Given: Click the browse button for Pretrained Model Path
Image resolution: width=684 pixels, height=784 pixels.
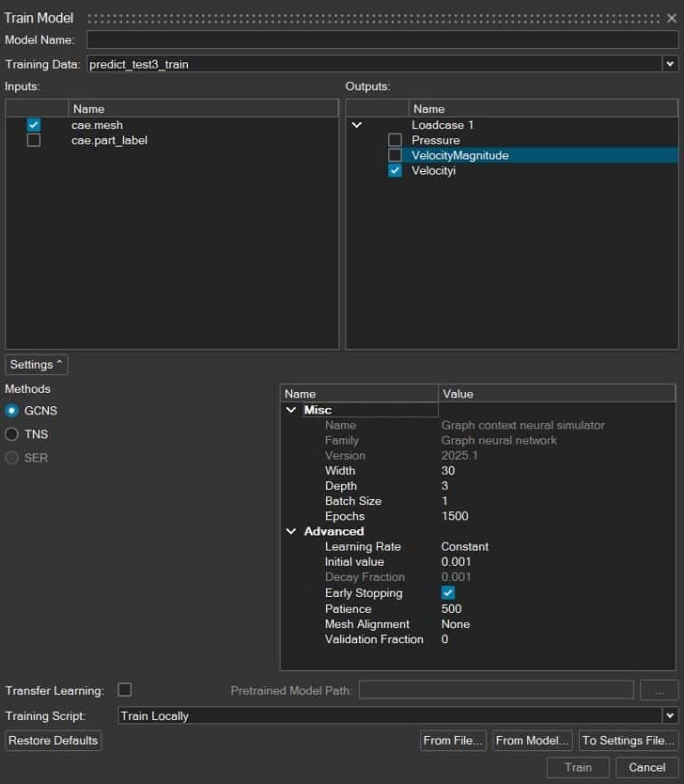Looking at the screenshot, I should click(659, 690).
